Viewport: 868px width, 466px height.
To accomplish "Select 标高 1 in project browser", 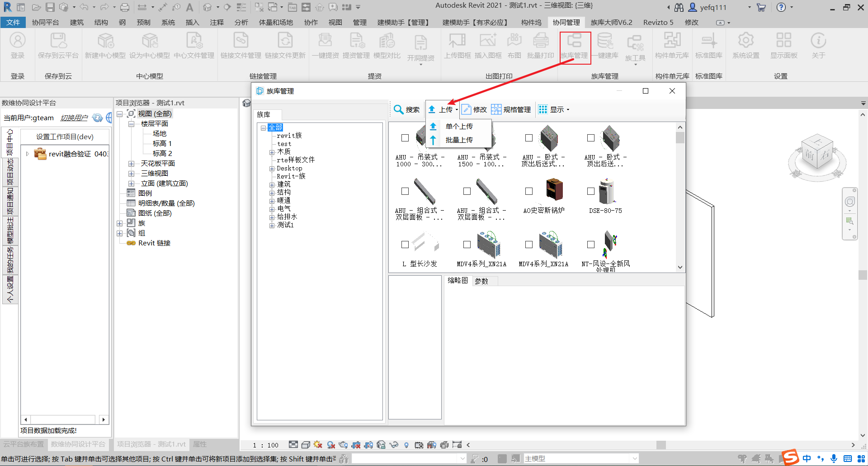I will pyautogui.click(x=162, y=144).
